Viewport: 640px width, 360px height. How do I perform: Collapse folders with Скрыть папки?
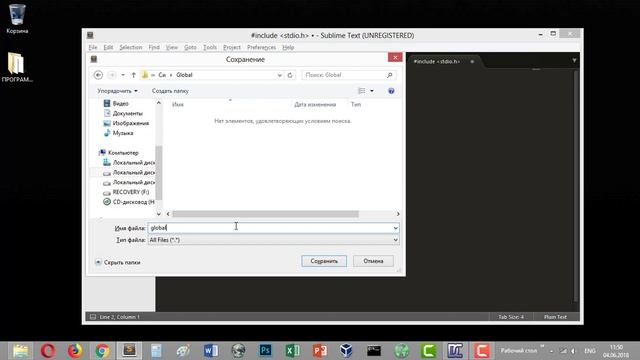[x=118, y=262]
